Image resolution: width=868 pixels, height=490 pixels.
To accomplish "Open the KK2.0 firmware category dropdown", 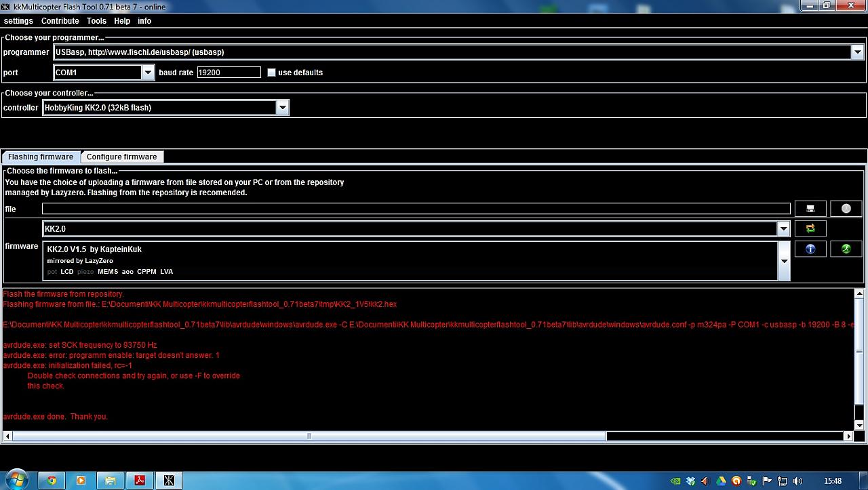I will [783, 229].
